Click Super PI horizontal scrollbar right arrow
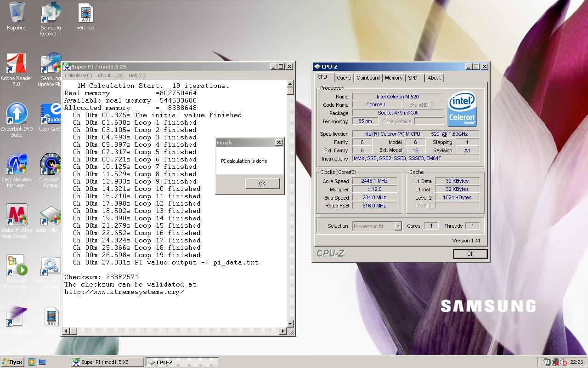This screenshot has height=368, width=588. [x=283, y=331]
